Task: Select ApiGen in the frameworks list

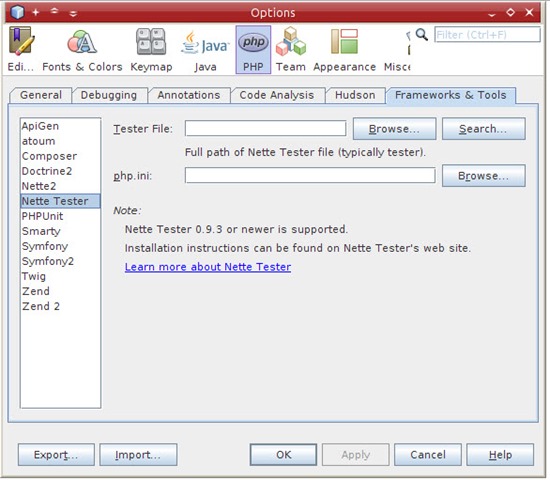Action: click(60, 126)
